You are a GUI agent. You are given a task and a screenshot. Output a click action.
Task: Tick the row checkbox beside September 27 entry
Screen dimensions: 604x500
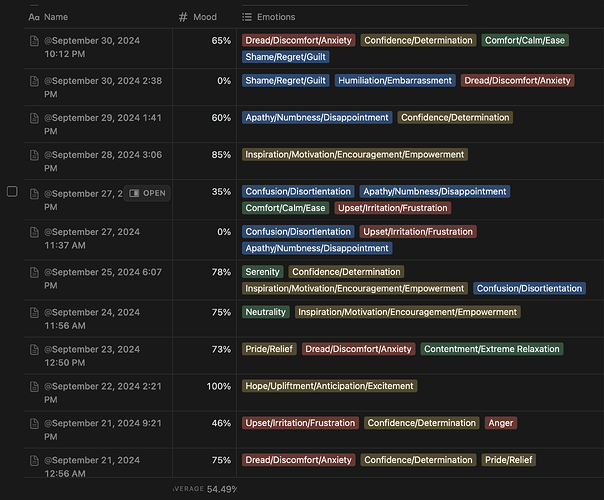[12, 191]
